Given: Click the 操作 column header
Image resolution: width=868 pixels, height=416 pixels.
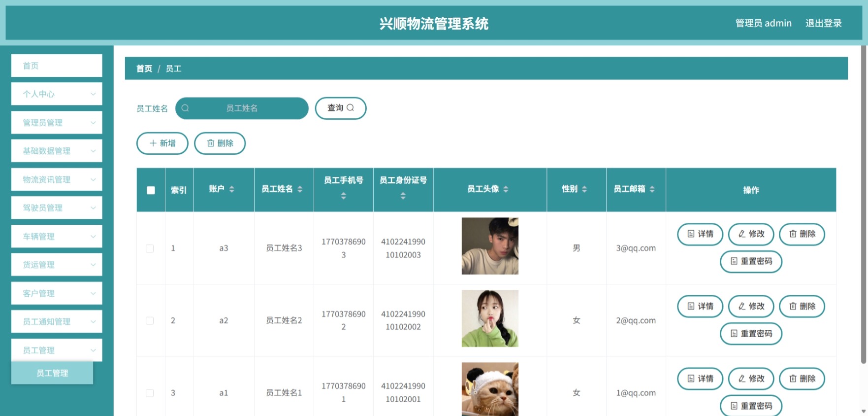Looking at the screenshot, I should [751, 190].
